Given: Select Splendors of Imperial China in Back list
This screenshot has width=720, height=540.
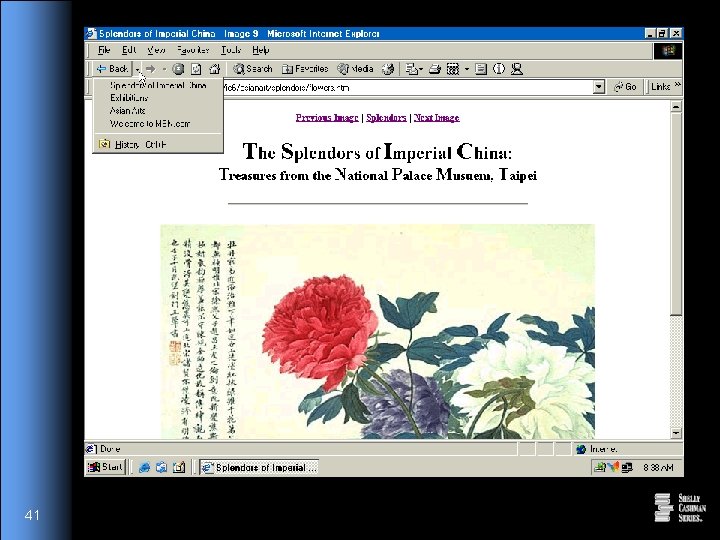Looking at the screenshot, I should click(x=158, y=85).
